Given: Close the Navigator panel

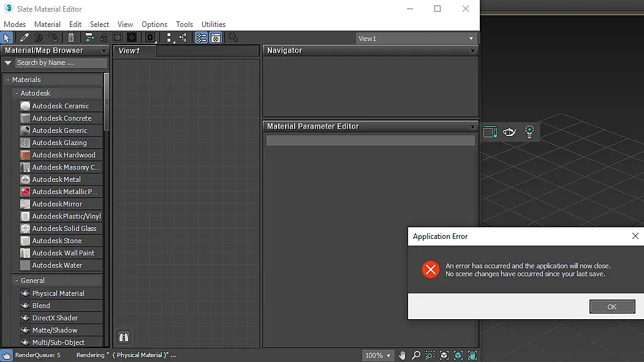Looking at the screenshot, I should 472,51.
